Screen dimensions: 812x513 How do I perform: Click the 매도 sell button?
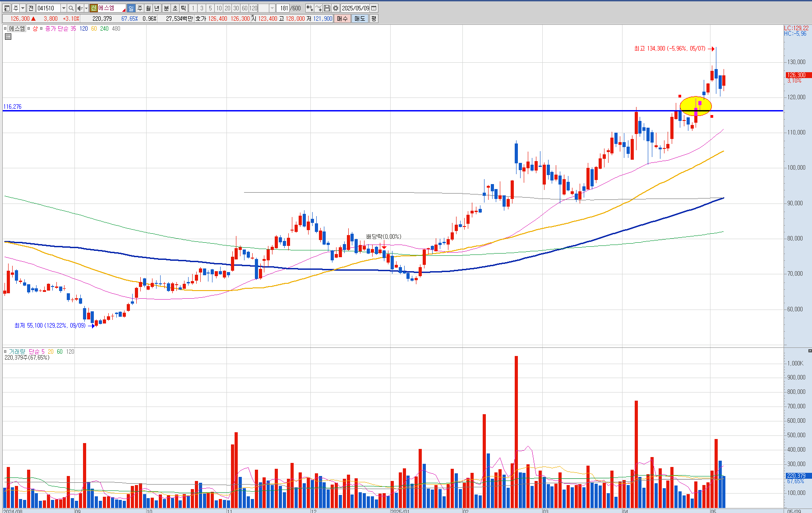[x=360, y=18]
